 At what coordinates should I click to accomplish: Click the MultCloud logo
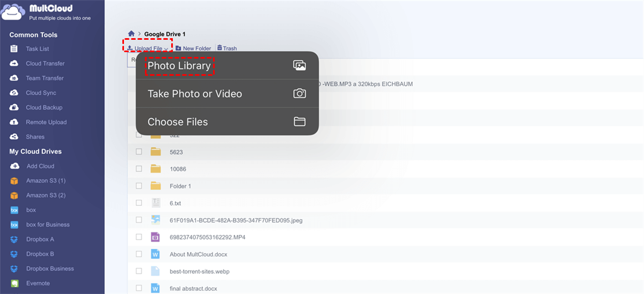tap(47, 11)
